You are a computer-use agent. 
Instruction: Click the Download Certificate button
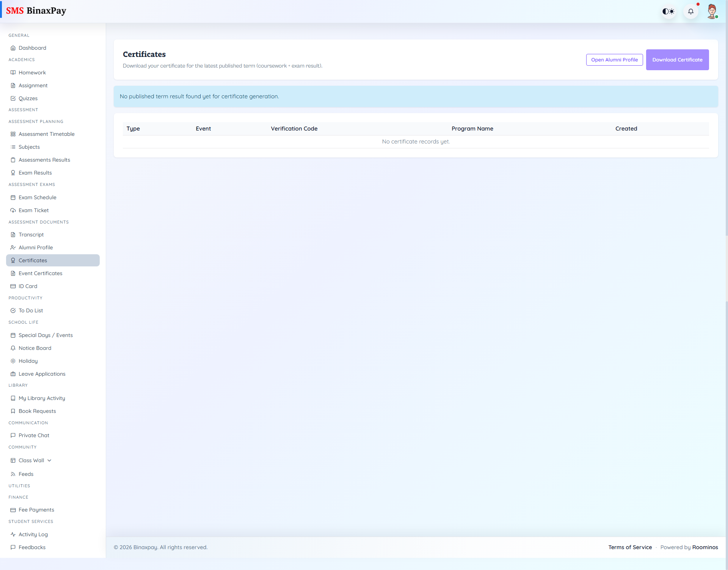[677, 60]
